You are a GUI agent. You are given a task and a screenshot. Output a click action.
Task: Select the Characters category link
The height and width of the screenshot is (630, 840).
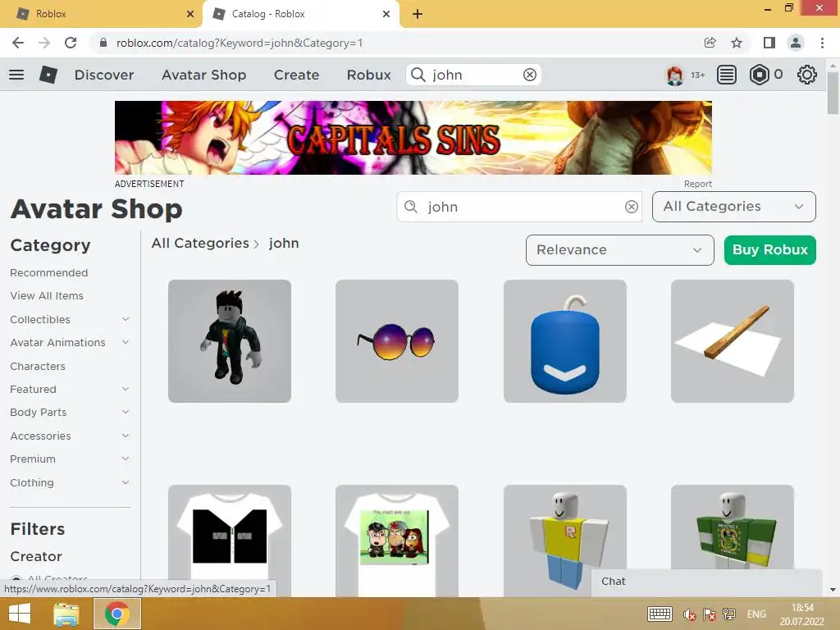pyautogui.click(x=38, y=367)
